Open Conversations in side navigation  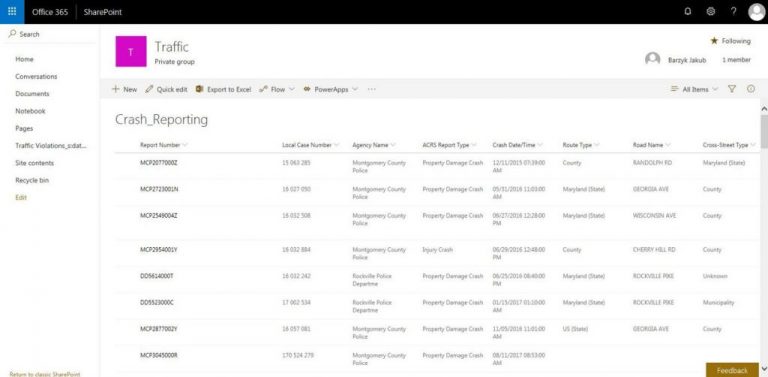point(36,76)
